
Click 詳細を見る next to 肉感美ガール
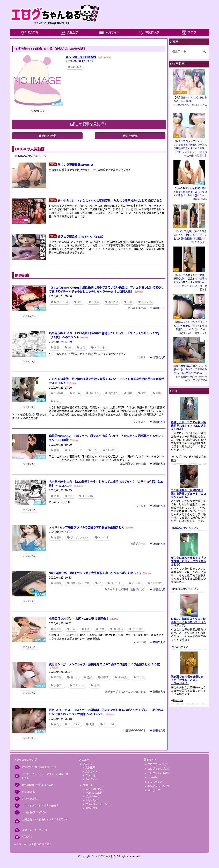[157, 544]
